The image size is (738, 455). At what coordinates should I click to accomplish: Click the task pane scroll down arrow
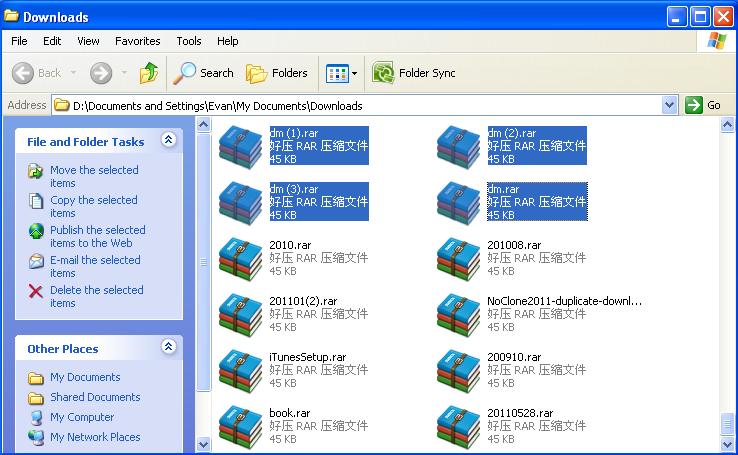pos(203,443)
